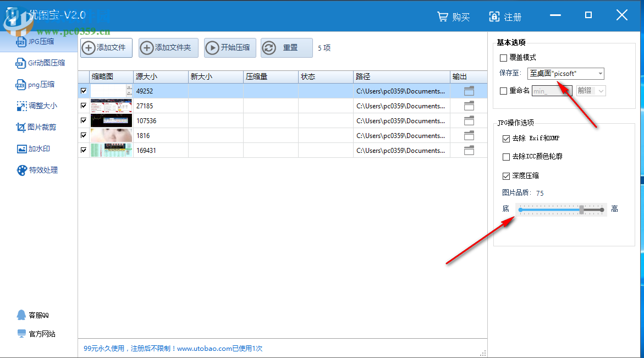Viewport: 644px width, 358px height.
Task: Open output folder for row 107536
Action: coord(469,120)
